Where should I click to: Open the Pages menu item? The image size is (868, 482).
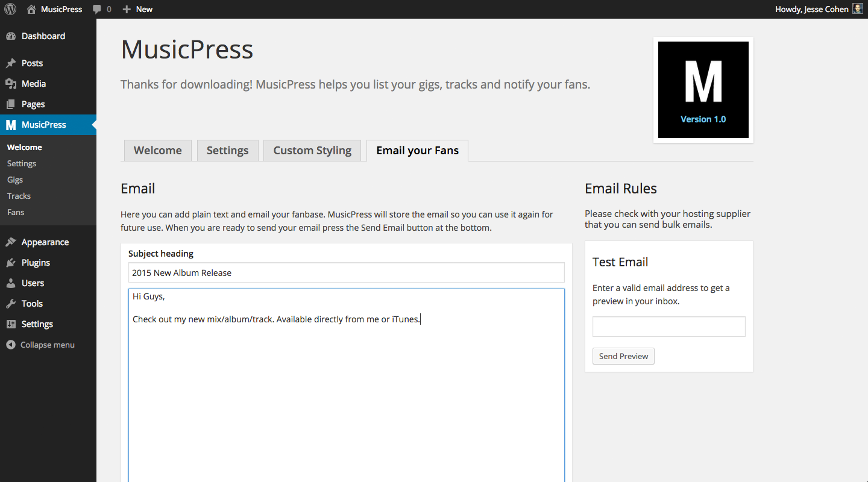48,104
